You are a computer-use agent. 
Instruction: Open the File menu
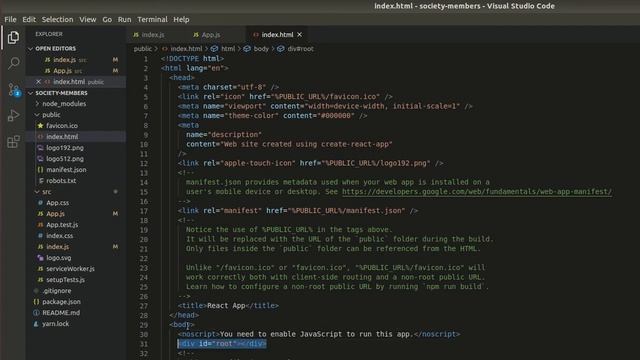(x=10, y=20)
